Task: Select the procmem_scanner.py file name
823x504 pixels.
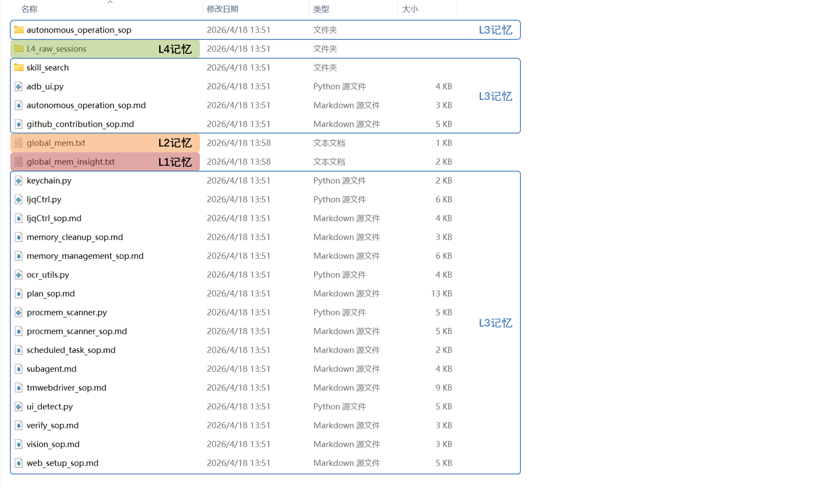Action: tap(66, 312)
